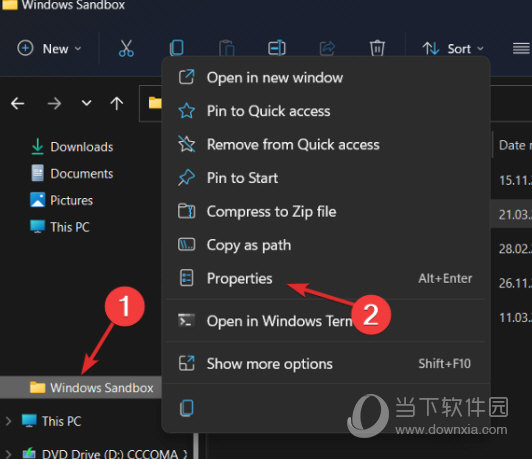532x459 pixels.
Task: Click the file row dated 21.03
Action: (x=512, y=214)
